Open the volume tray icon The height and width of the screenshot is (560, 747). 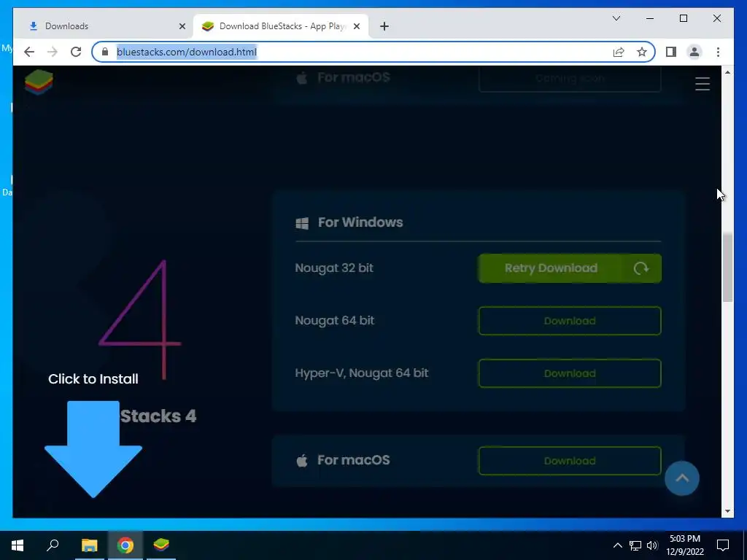tap(652, 545)
